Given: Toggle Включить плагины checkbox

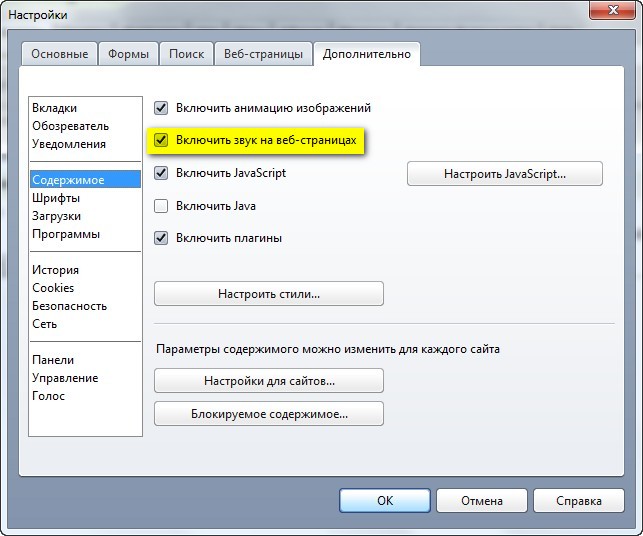Looking at the screenshot, I should click(161, 238).
